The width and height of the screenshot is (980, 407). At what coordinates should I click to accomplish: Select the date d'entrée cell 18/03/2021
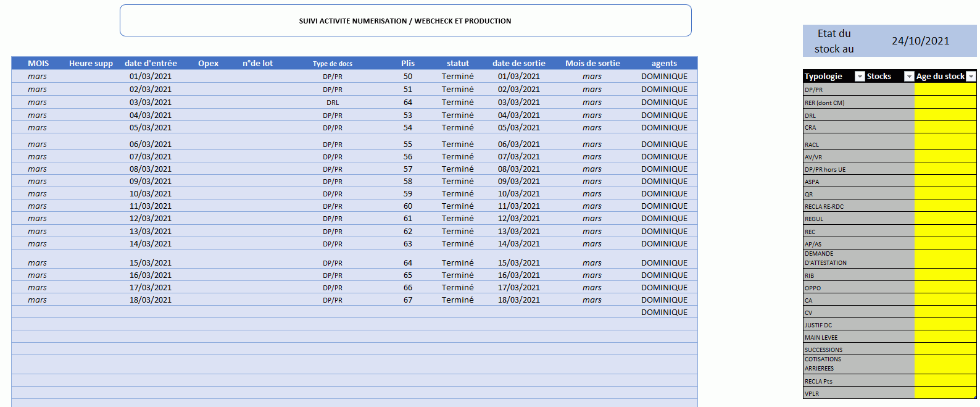pyautogui.click(x=151, y=300)
